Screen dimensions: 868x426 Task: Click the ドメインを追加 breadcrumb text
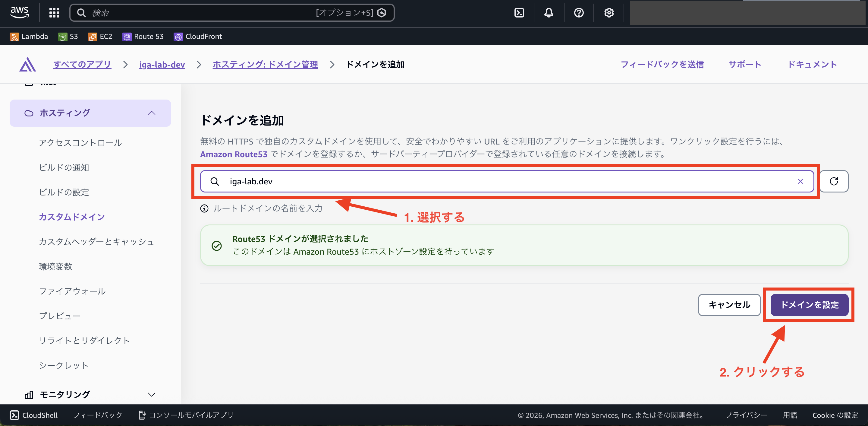375,65
